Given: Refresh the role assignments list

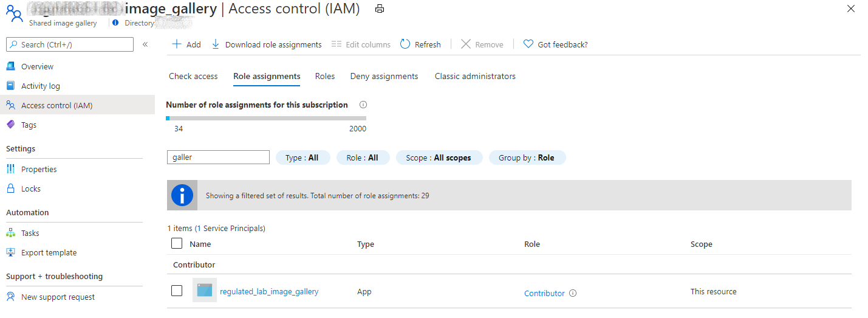Looking at the screenshot, I should click(x=420, y=44).
